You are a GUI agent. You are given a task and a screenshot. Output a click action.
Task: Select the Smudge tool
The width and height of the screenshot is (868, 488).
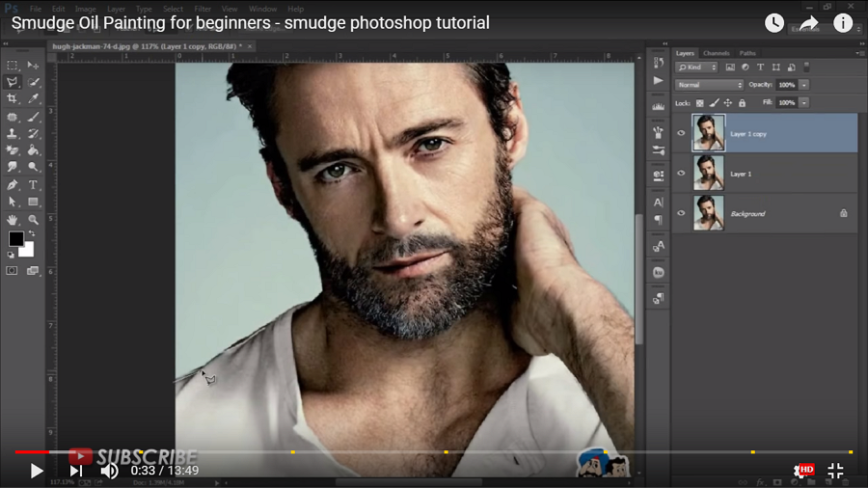[12, 167]
